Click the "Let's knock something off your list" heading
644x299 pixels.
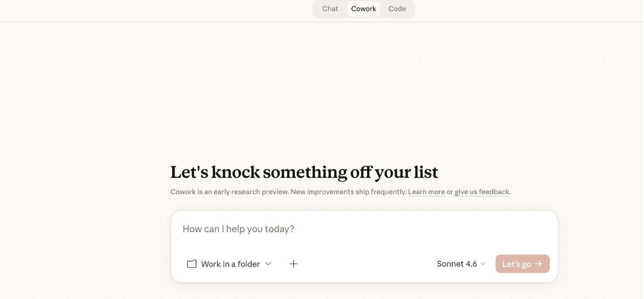click(304, 172)
